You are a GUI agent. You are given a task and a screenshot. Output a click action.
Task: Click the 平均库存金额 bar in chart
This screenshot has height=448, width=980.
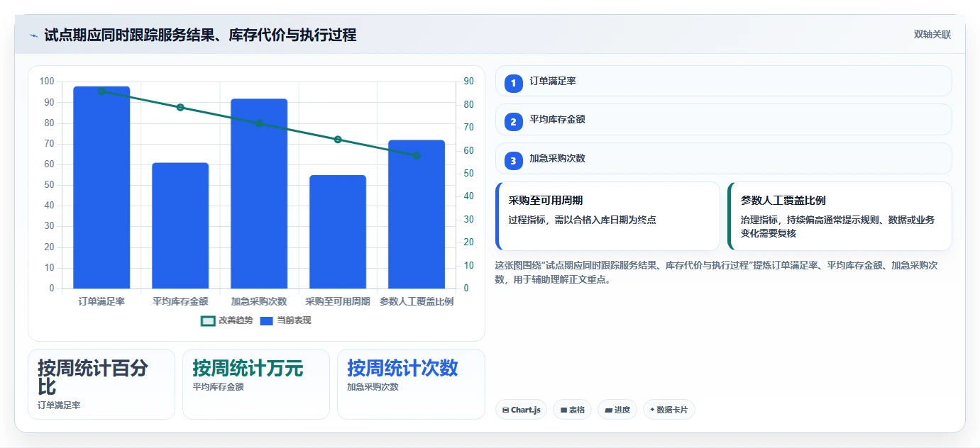coord(180,225)
